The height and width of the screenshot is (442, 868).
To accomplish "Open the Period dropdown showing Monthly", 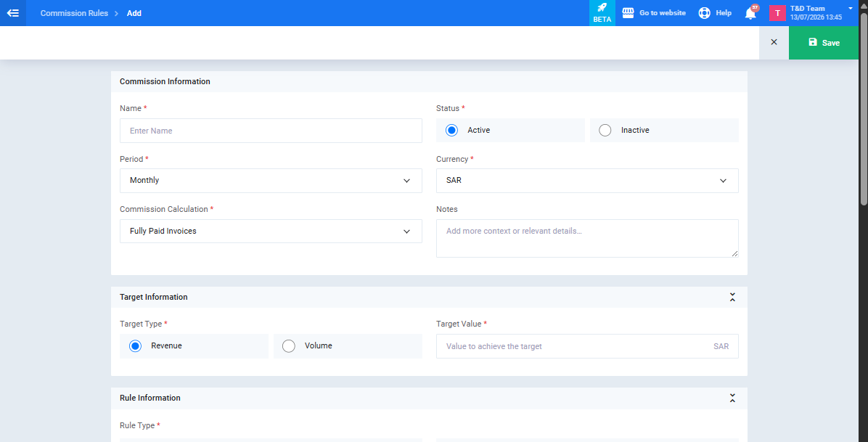I will 271,181.
